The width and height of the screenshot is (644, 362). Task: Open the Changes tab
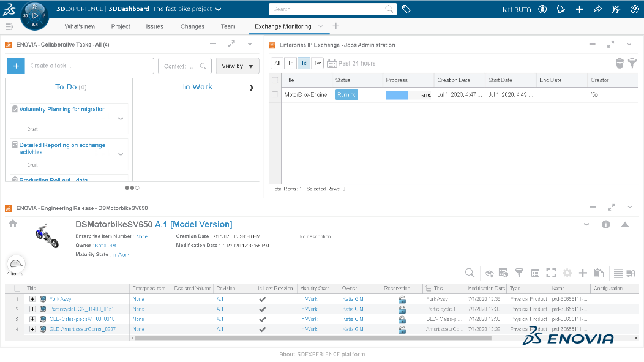[x=192, y=26]
